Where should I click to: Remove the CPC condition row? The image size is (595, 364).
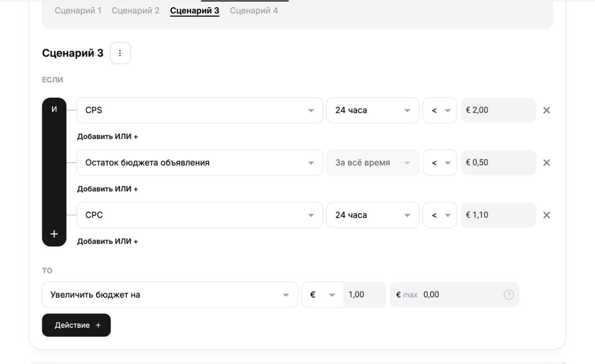(546, 215)
